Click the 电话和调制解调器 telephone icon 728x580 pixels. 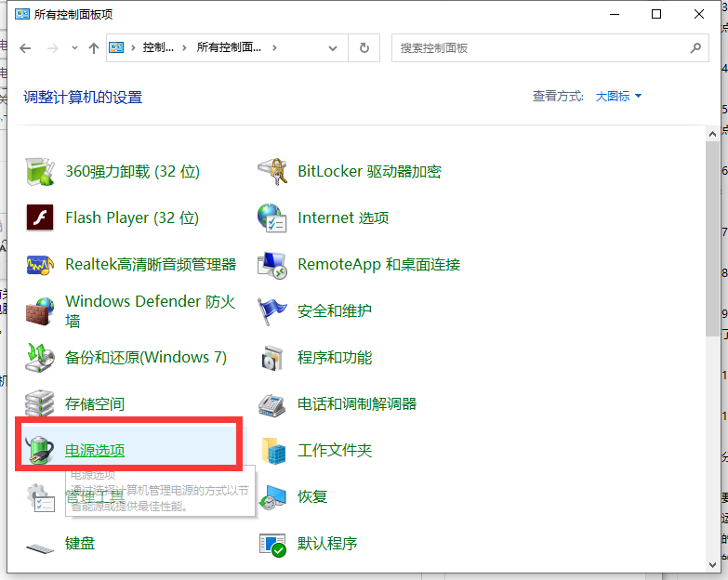click(272, 405)
